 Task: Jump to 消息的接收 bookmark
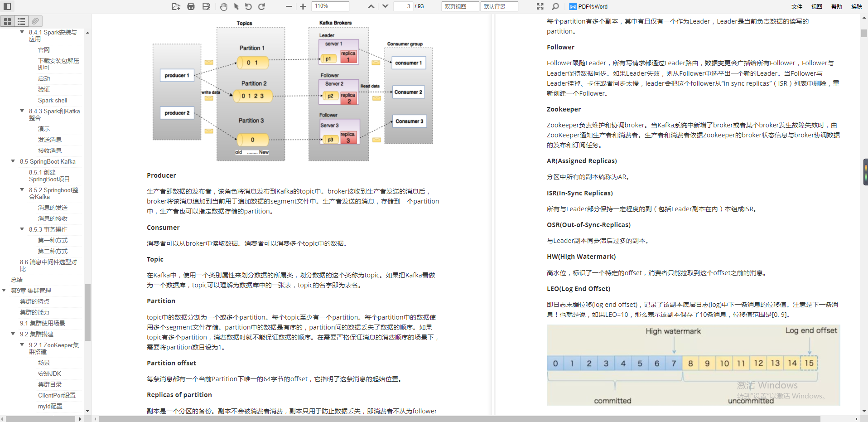53,218
